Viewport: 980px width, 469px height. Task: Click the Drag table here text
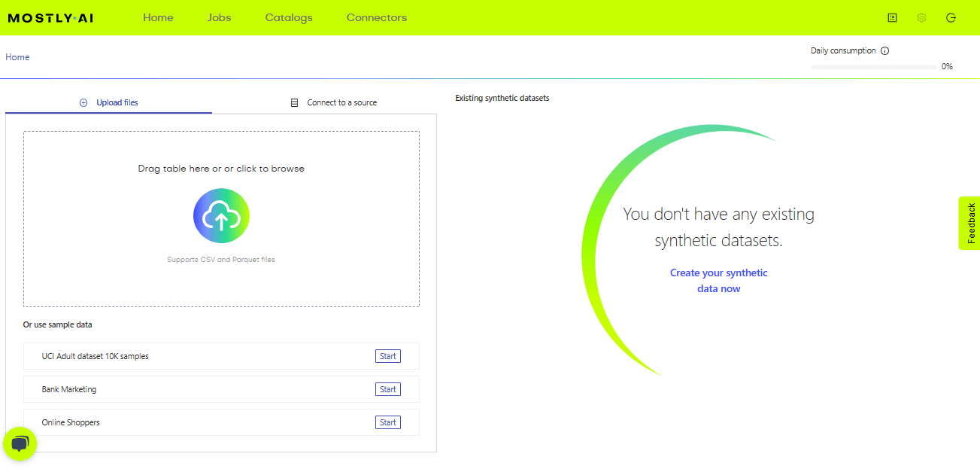point(221,169)
